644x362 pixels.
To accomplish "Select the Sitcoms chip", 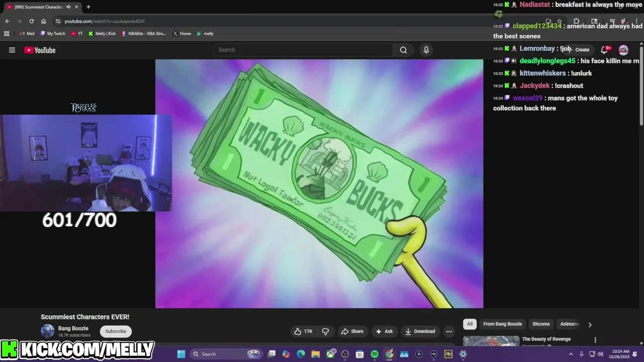I will coord(541,324).
